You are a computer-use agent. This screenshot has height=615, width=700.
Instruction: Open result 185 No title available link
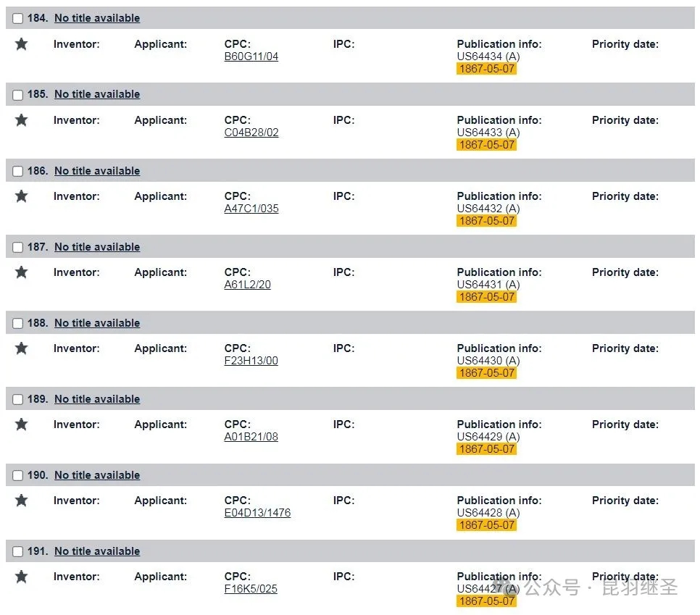[x=97, y=94]
